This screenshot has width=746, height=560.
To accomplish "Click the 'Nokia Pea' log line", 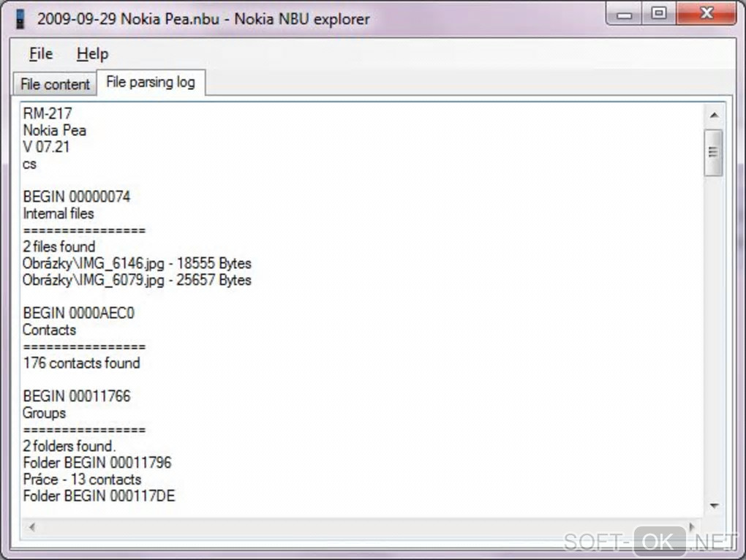I will pos(55,130).
